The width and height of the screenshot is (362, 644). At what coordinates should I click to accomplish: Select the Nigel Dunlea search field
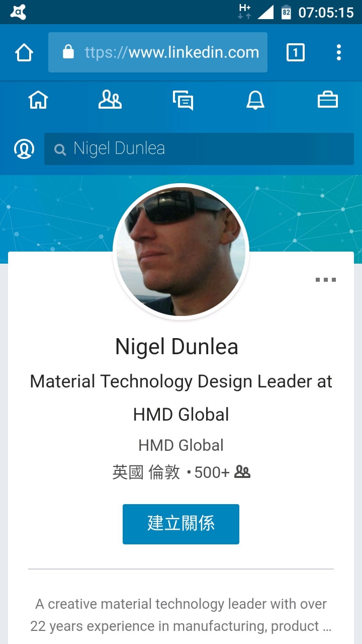[x=199, y=149]
